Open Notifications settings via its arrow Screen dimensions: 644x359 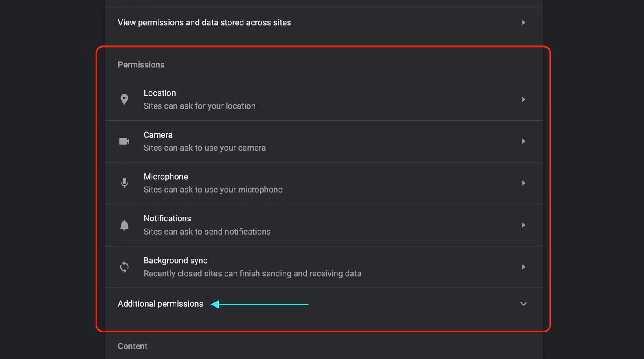coord(523,225)
